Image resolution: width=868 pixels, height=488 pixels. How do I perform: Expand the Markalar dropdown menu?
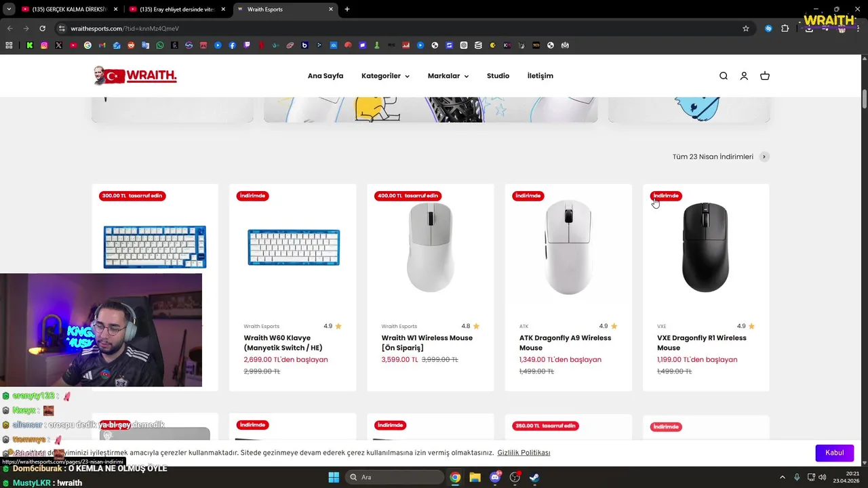(x=448, y=76)
